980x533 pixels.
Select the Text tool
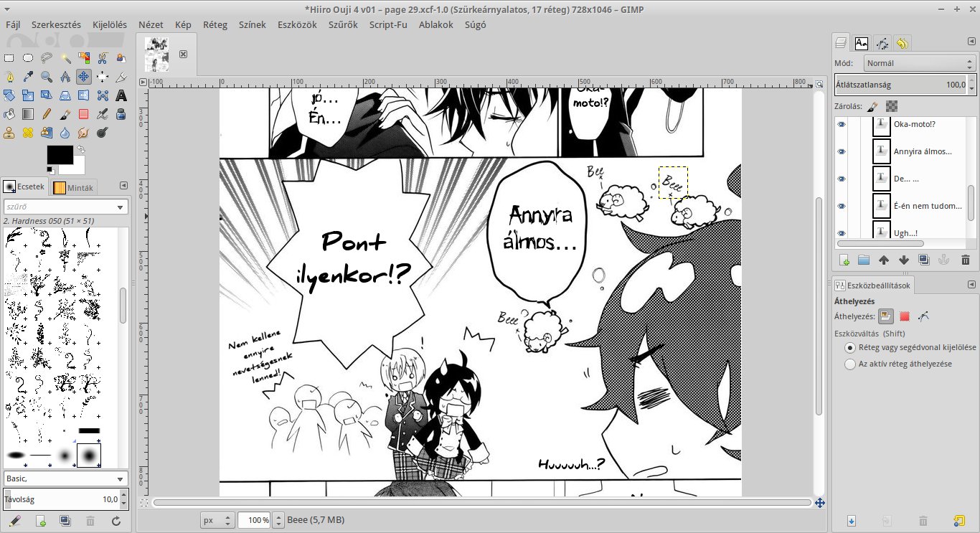click(x=121, y=95)
